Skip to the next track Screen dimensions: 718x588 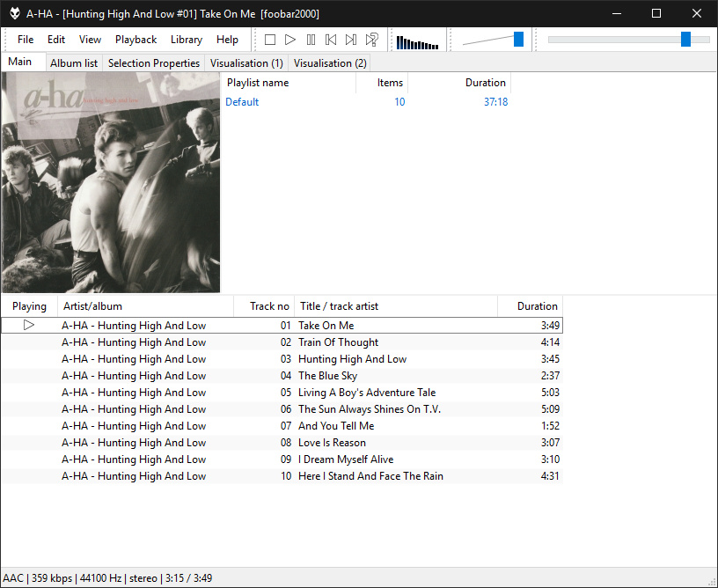351,40
